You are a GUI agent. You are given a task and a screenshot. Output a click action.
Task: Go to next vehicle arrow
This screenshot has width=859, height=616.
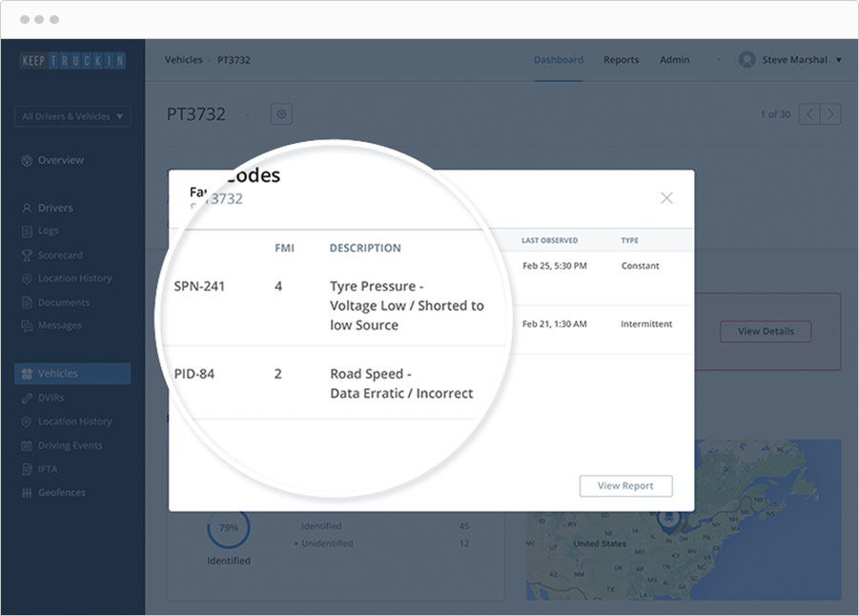[831, 114]
